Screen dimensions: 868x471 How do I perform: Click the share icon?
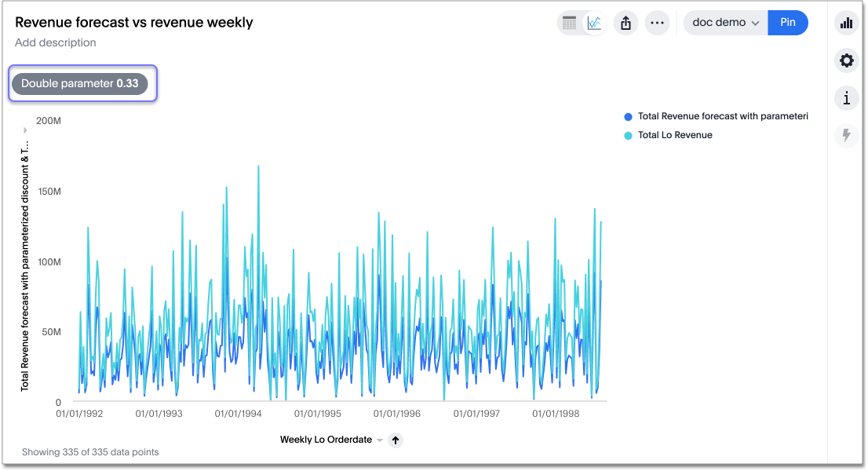click(x=625, y=23)
